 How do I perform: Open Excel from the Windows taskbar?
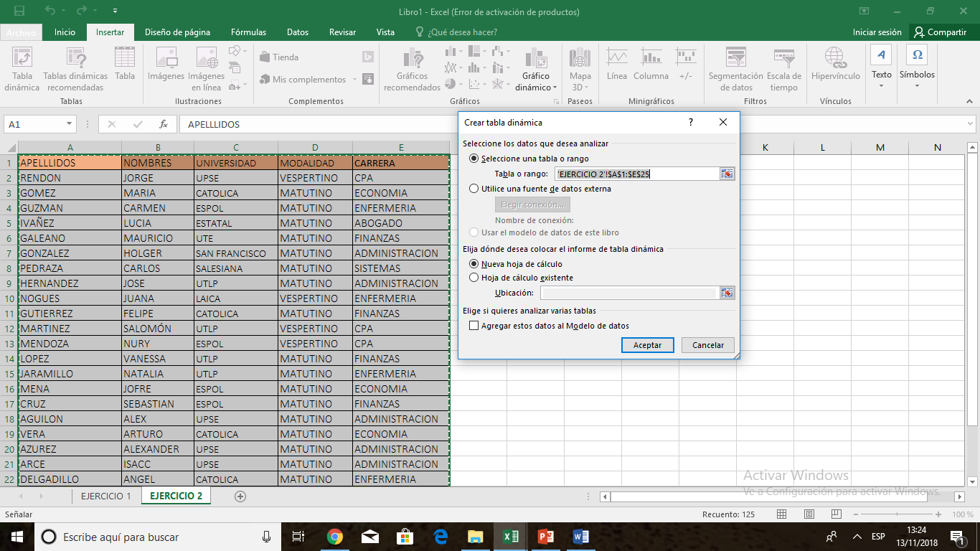tap(511, 537)
